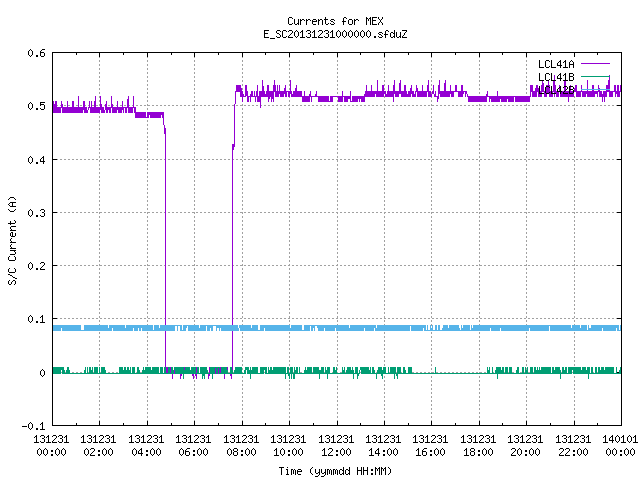Click the 0.4 y-axis tick label
This screenshot has width=640, height=480.
point(36,160)
